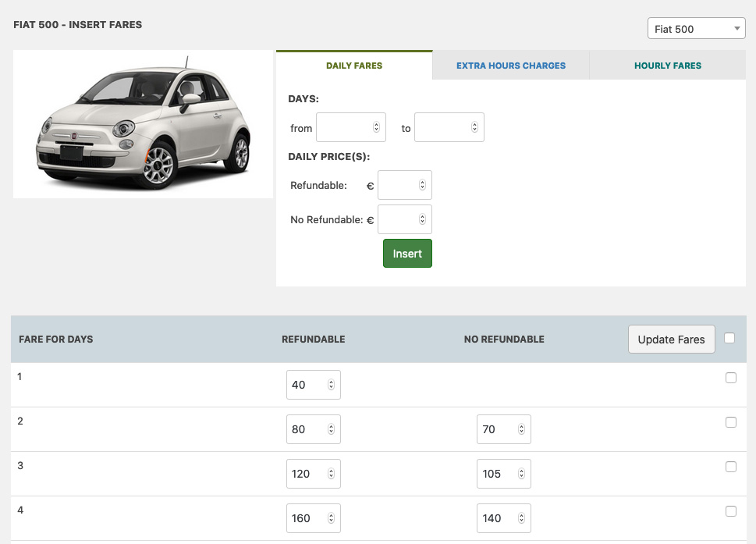
Task: Click the Fiat 500 car image
Action: pos(144,124)
